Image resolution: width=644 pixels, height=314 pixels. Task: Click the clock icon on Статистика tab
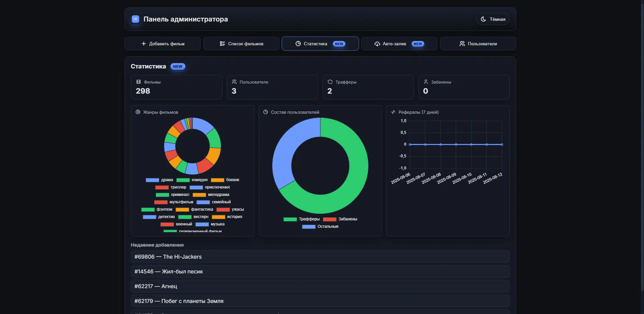(298, 44)
